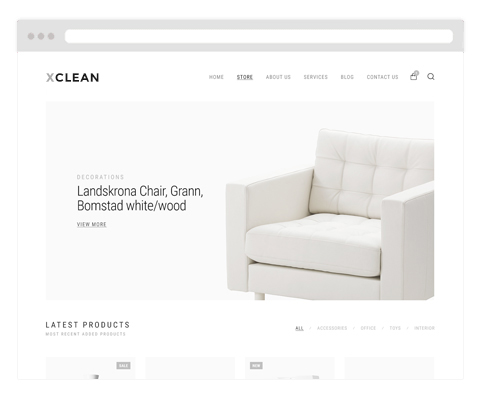Filter products by Accessories
The height and width of the screenshot is (400, 480).
(332, 328)
